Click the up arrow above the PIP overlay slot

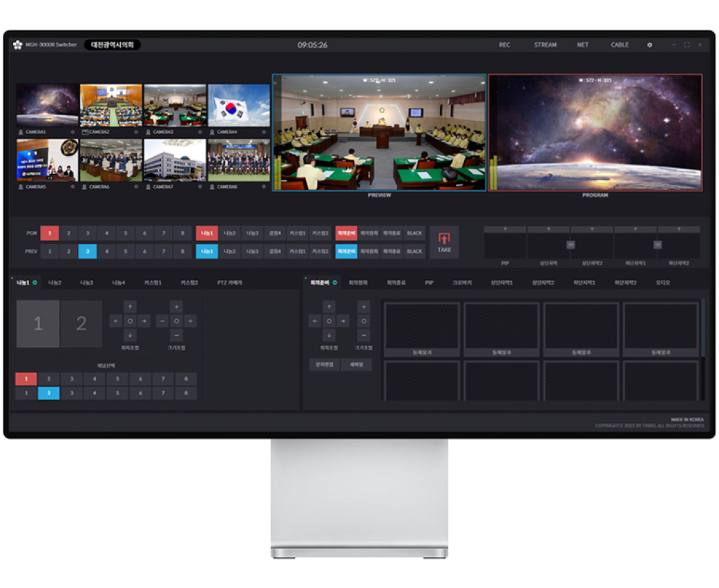coord(505,229)
